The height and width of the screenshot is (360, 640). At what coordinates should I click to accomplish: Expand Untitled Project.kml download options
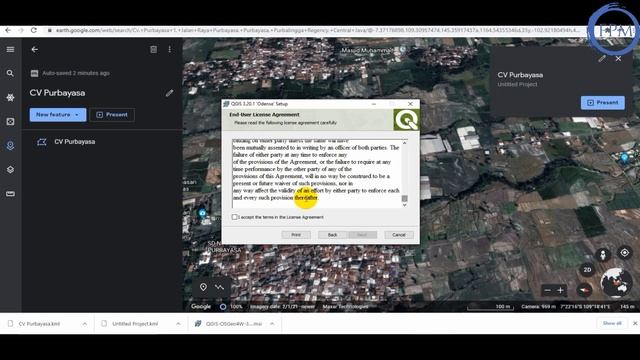pyautogui.click(x=178, y=324)
